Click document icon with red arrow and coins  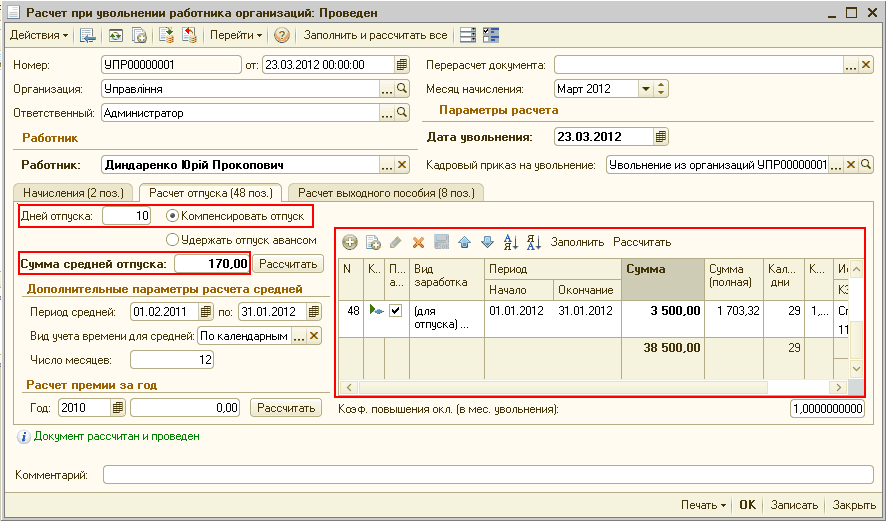point(189,35)
